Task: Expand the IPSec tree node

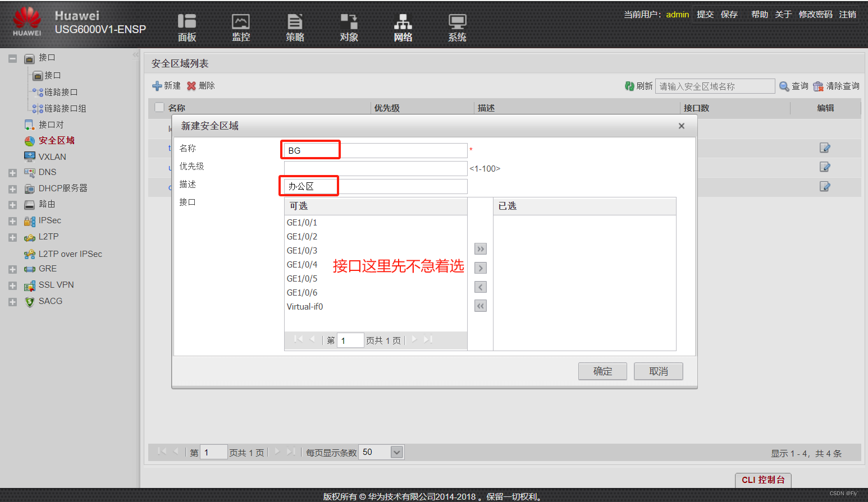Action: point(12,222)
